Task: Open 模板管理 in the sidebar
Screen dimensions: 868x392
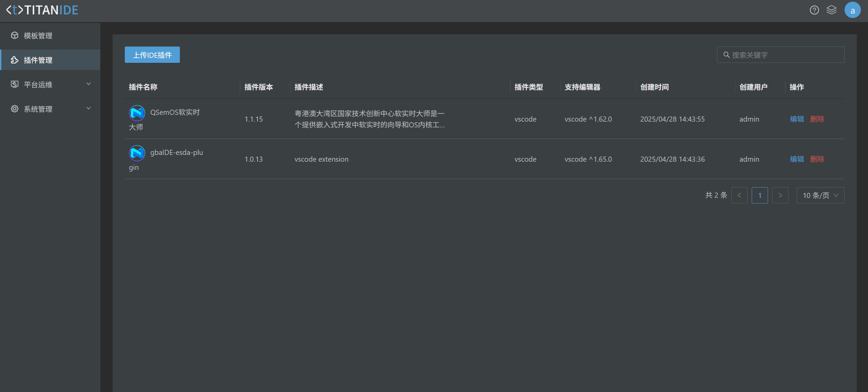Action: tap(38, 36)
